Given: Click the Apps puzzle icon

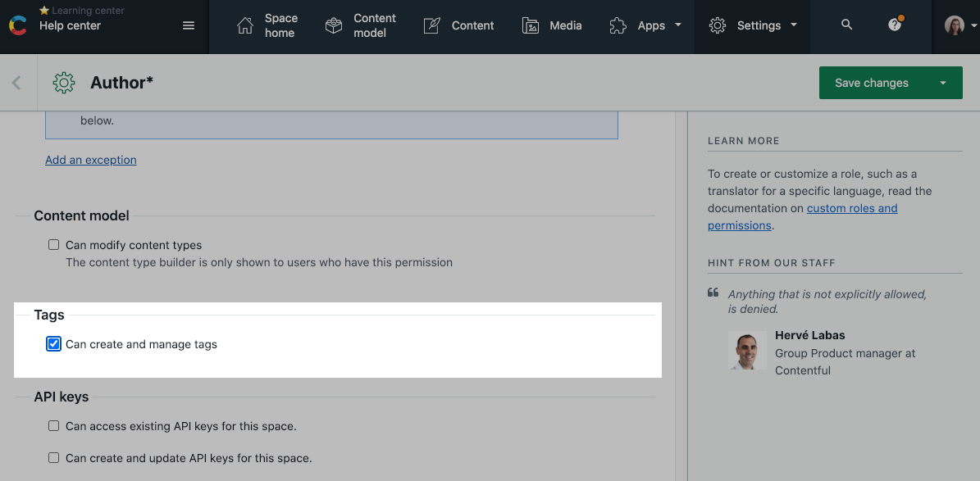Looking at the screenshot, I should (618, 25).
